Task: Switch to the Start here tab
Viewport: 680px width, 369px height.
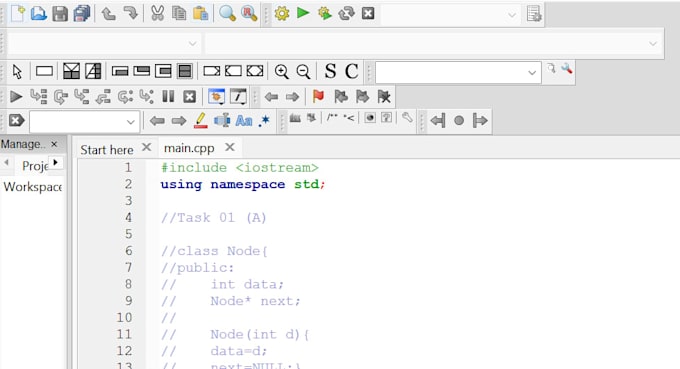Action: [107, 150]
